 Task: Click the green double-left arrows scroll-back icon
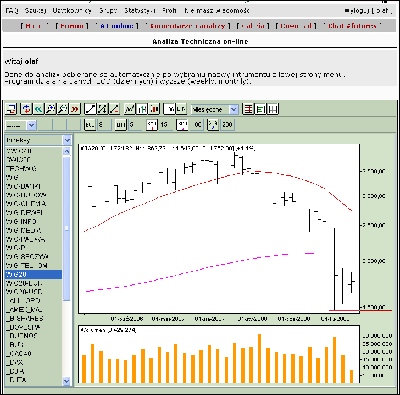click(39, 109)
